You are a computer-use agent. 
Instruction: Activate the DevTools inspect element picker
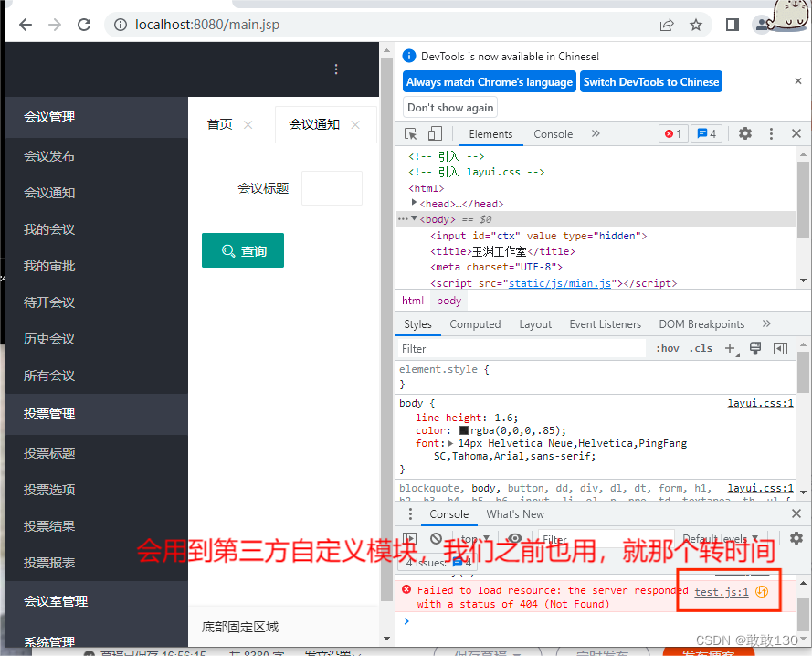[411, 133]
